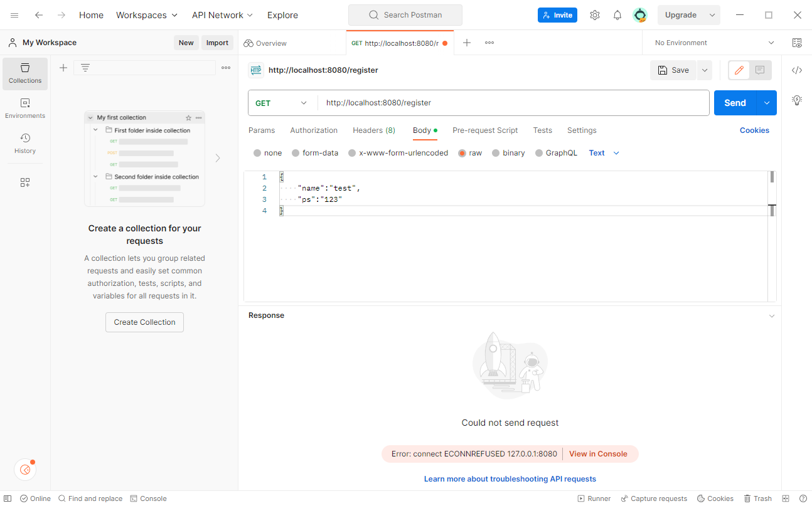Select the x-www-form-urlencoded body option
This screenshot has height=506, width=812.
[352, 153]
